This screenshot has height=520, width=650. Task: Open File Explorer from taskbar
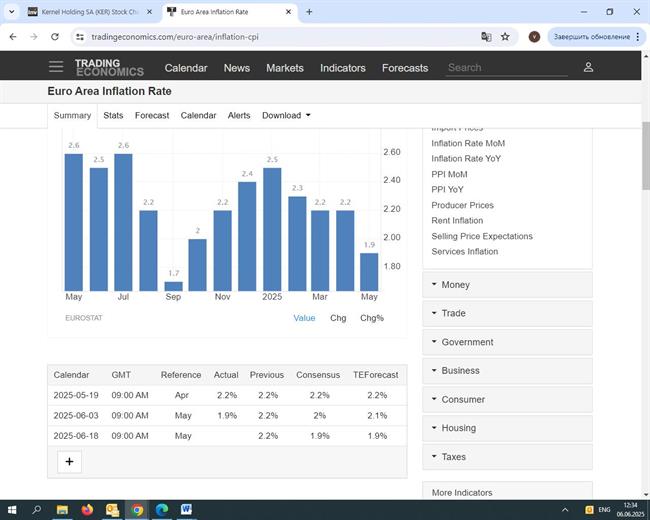pos(62,510)
